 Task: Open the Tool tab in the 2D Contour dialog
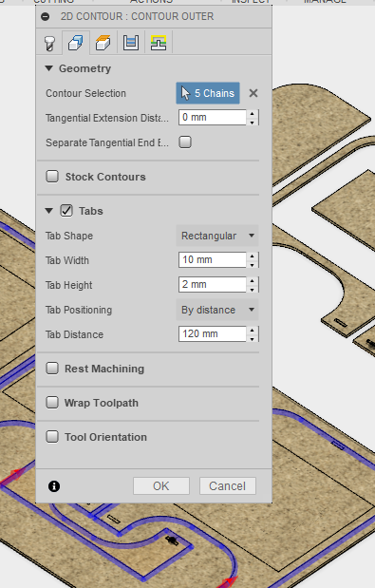pyautogui.click(x=49, y=43)
